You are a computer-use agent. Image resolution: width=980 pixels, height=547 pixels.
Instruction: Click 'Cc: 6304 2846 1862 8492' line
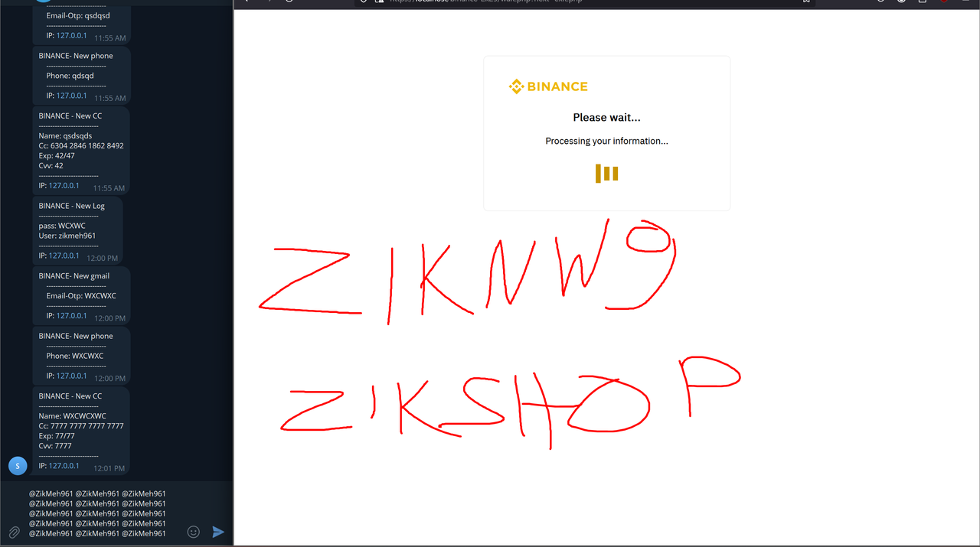[x=81, y=145]
